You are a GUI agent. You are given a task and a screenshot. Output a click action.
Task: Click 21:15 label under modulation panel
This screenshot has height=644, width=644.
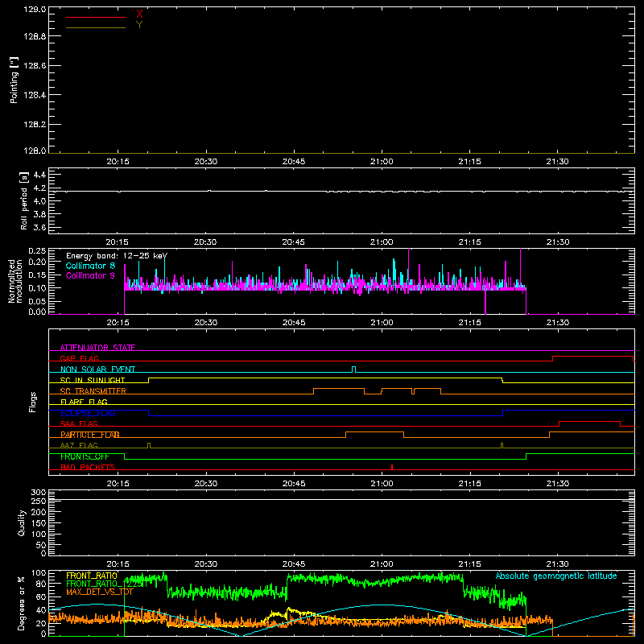tap(469, 323)
